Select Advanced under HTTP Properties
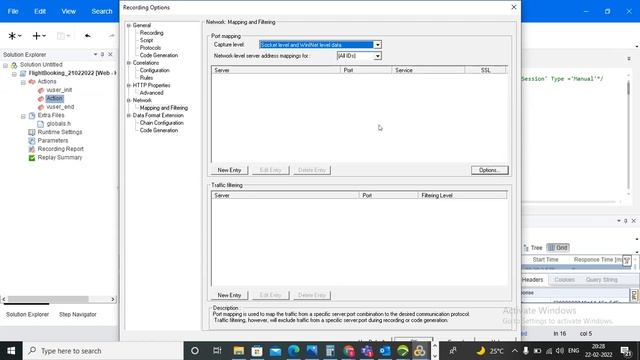This screenshot has width=640, height=360. [151, 93]
